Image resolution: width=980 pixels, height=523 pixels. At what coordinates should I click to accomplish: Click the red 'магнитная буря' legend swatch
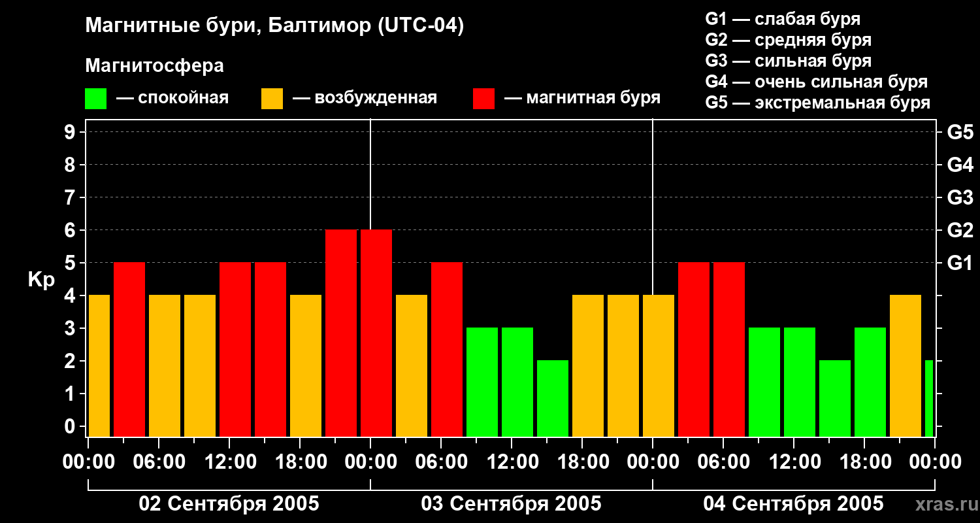[484, 99]
